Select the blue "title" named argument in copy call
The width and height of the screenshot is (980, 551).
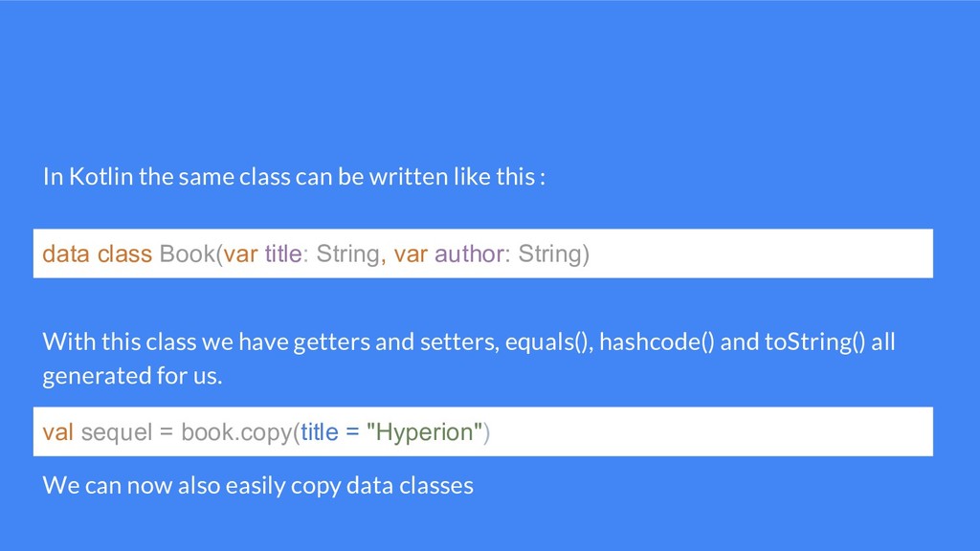coord(320,431)
